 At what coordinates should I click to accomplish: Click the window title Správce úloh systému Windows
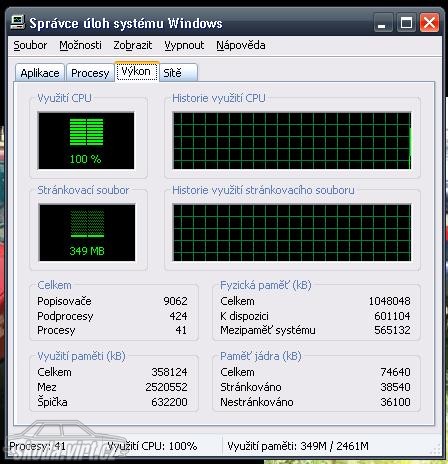tap(126, 23)
